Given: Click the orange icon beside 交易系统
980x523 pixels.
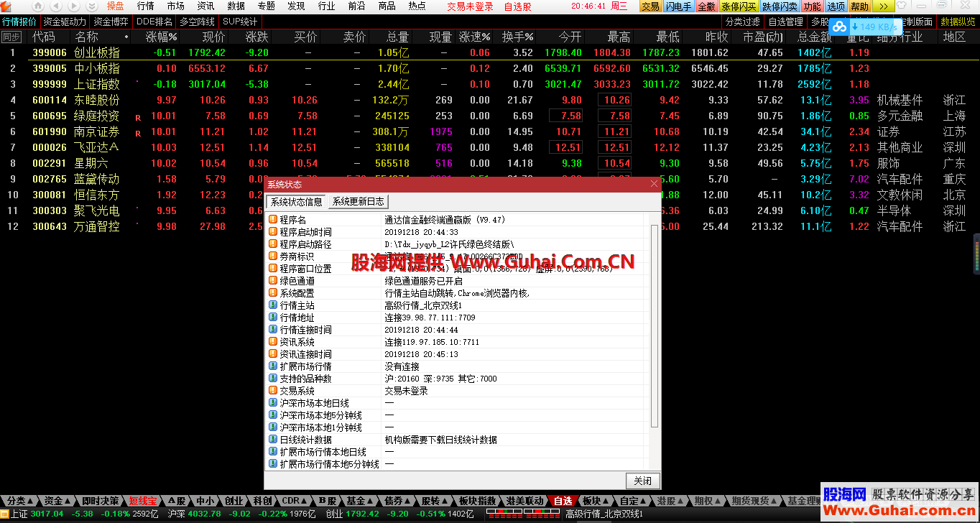Looking at the screenshot, I should 273,390.
